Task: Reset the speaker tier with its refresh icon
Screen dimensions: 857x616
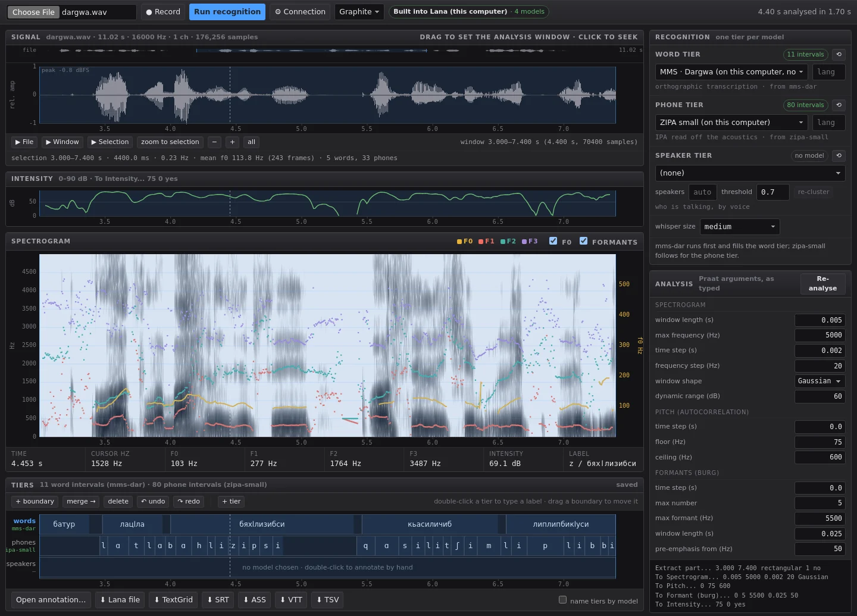Action: click(x=839, y=155)
